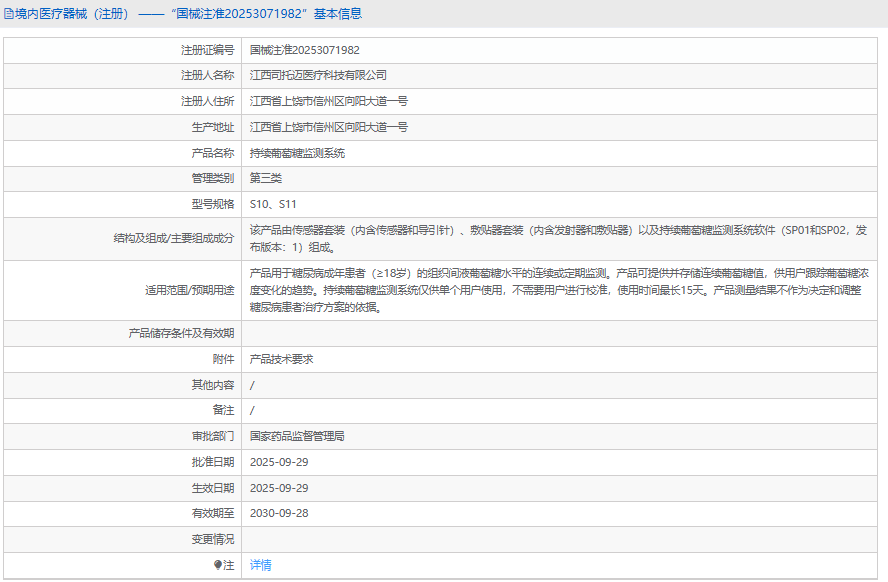888x582 pixels.
Task: Select model specification S10、S11
Action: pyautogui.click(x=273, y=204)
